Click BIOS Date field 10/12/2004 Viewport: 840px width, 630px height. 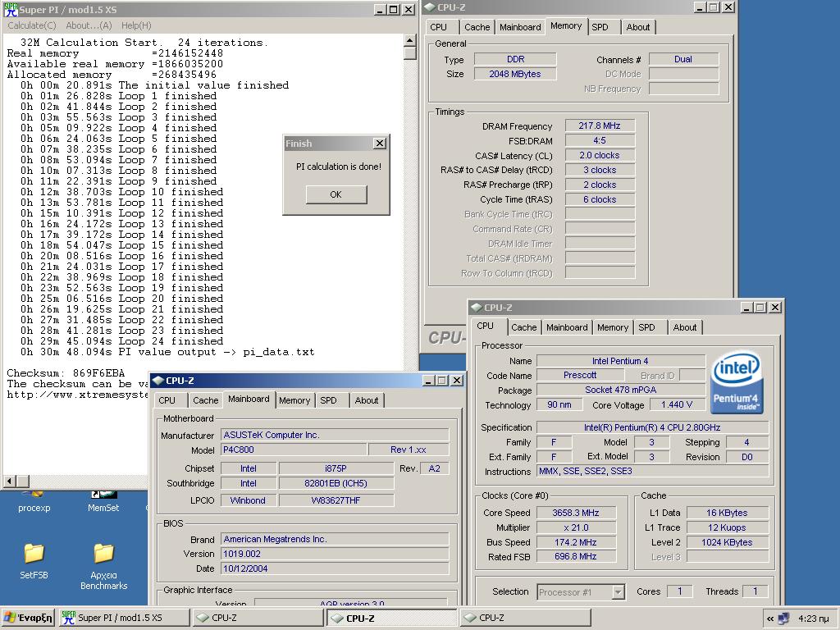click(x=335, y=568)
